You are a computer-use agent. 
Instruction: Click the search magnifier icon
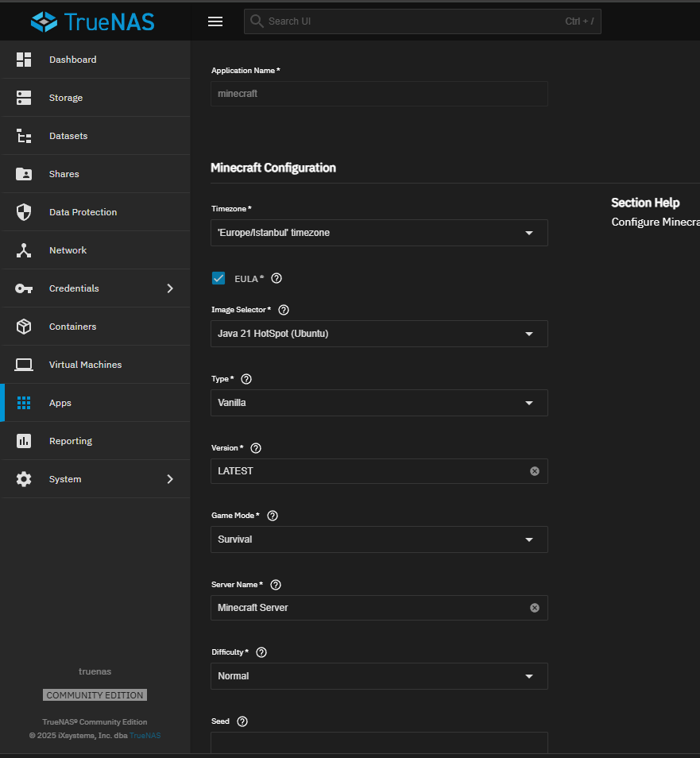pyautogui.click(x=257, y=21)
